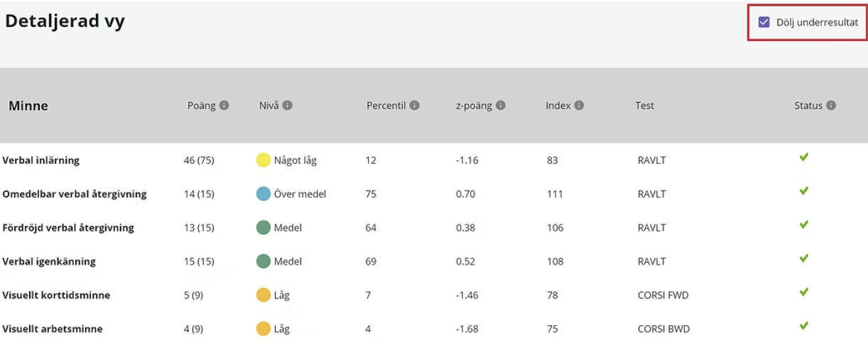
Task: Click status checkmark for Verbal igenkänning row
Action: click(803, 258)
